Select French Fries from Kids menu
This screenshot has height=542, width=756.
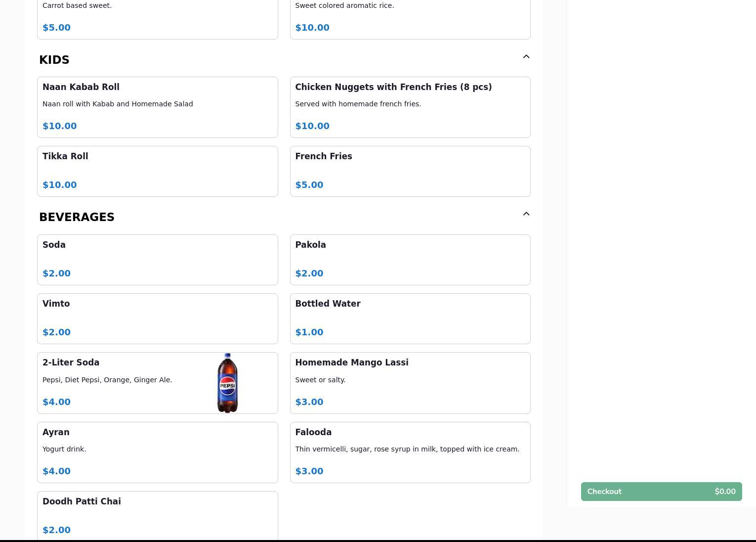410,171
